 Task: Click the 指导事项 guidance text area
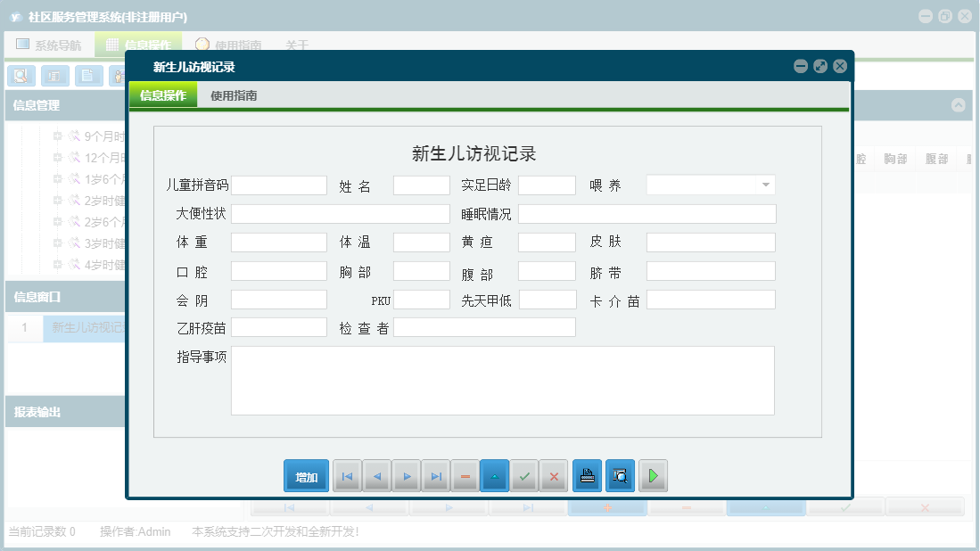click(503, 381)
